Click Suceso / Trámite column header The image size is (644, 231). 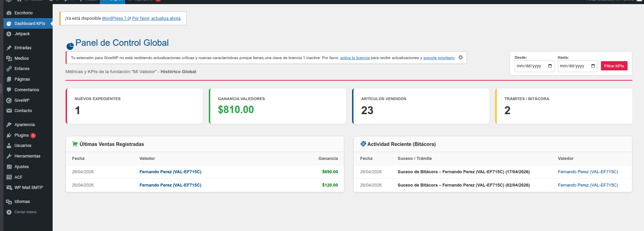point(415,159)
